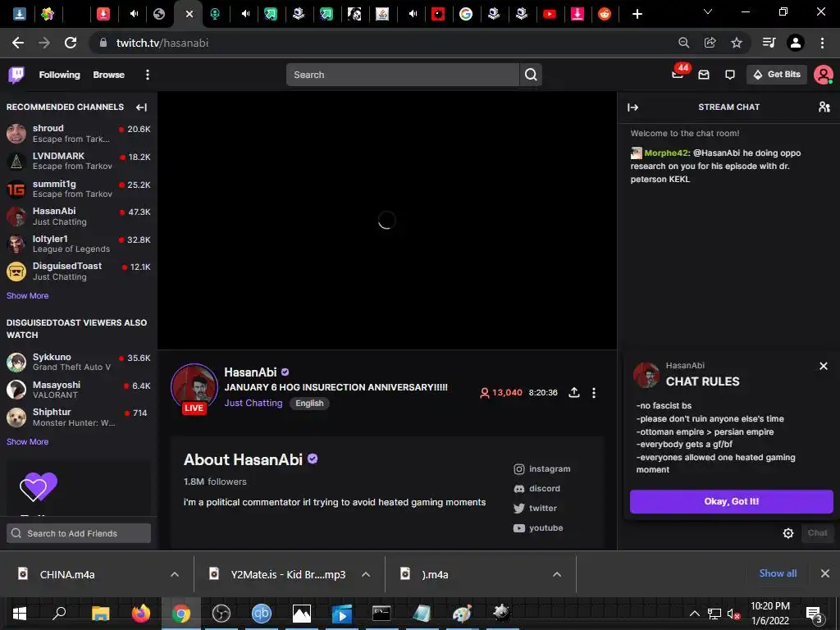Open Sykkuno channel in sidebar
This screenshot has width=840, height=630.
click(78, 362)
